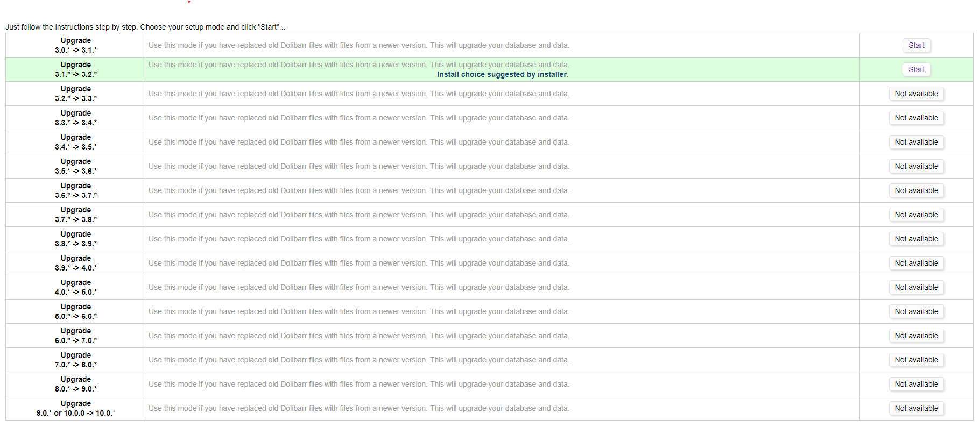Start the suggested 3.1.* -> 3.2.* upgrade

[x=916, y=69]
